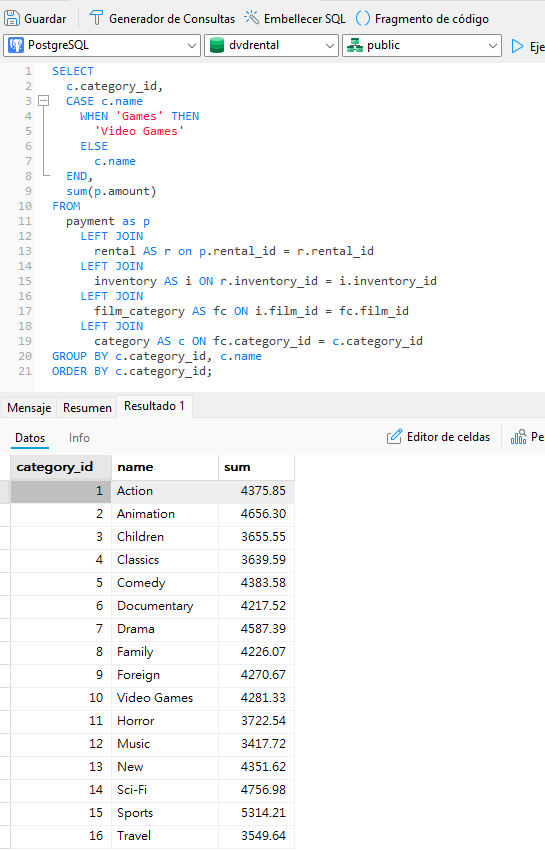Click the Family name cell
This screenshot has width=545, height=851.
[164, 652]
